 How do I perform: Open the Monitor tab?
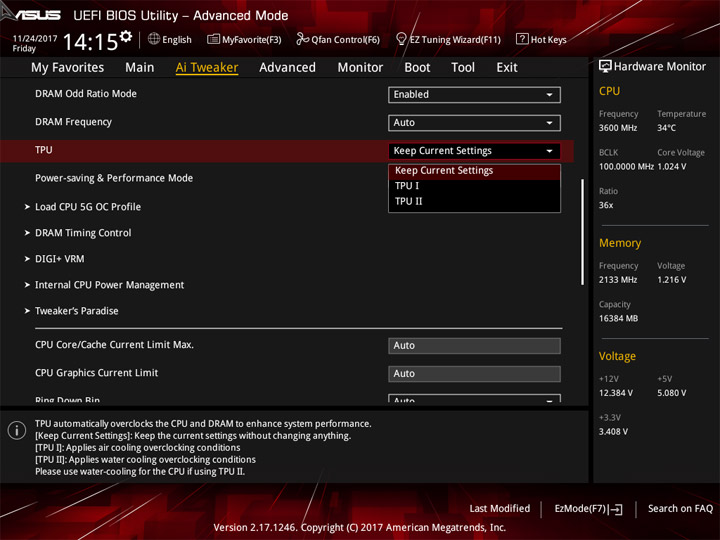tap(360, 68)
